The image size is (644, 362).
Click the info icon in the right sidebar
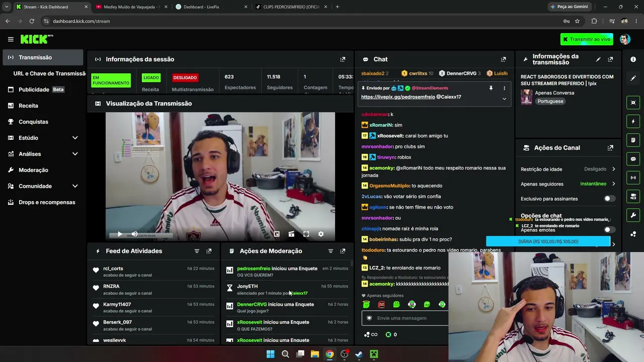(633, 59)
